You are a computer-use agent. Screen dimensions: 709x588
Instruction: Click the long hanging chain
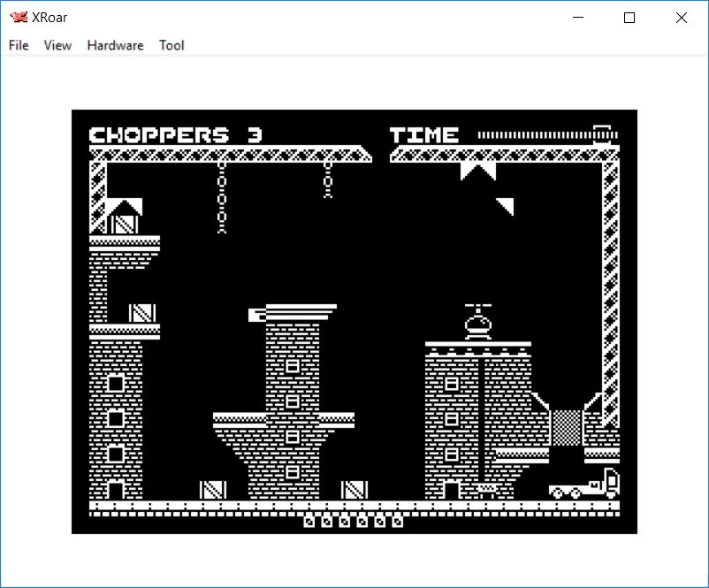pos(222,196)
